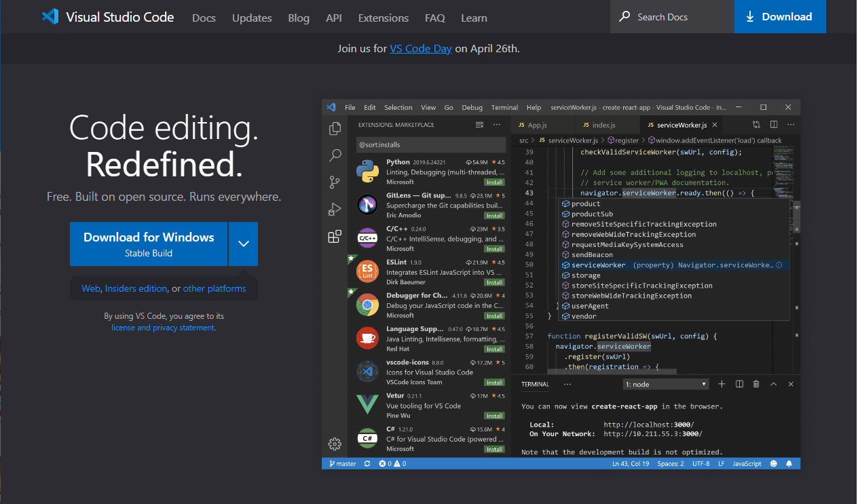Switch to the App.js editor tab
Screen dimensions: 858x504
[537, 125]
